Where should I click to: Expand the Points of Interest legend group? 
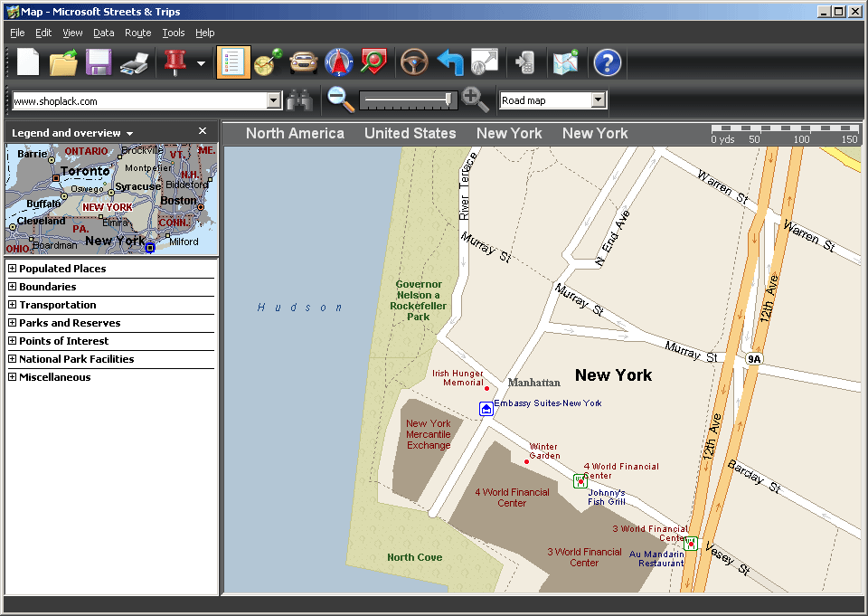(x=12, y=341)
